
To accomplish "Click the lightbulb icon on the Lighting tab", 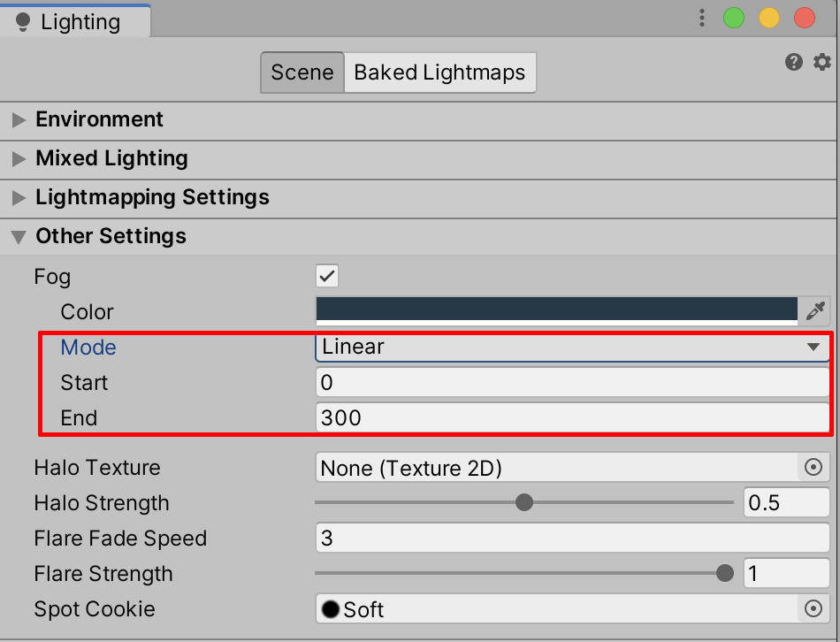I will pos(24,22).
